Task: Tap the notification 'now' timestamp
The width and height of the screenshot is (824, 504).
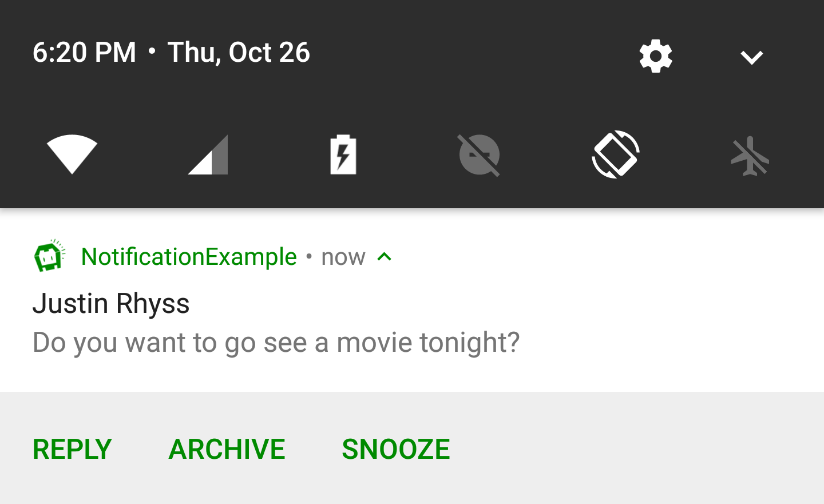Action: point(343,257)
